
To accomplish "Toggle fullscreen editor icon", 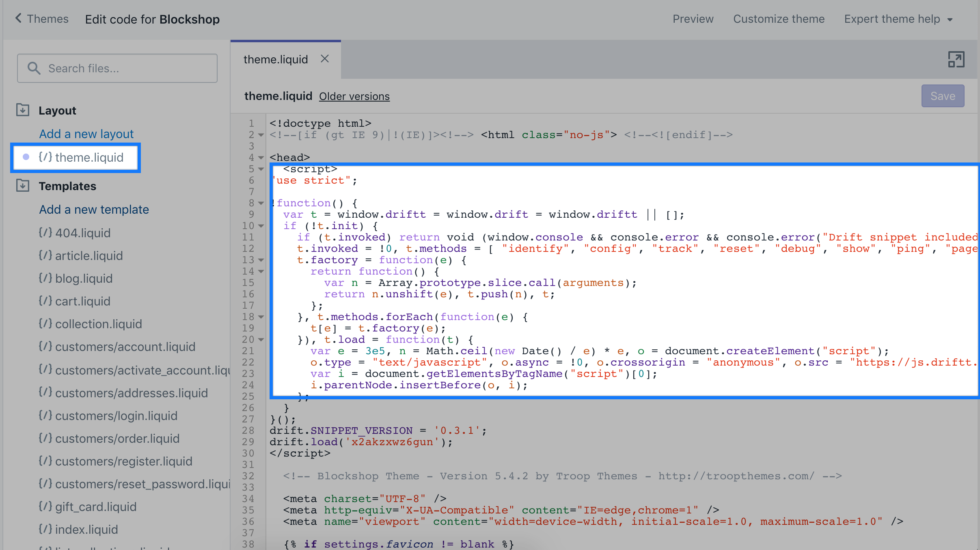I will click(956, 60).
